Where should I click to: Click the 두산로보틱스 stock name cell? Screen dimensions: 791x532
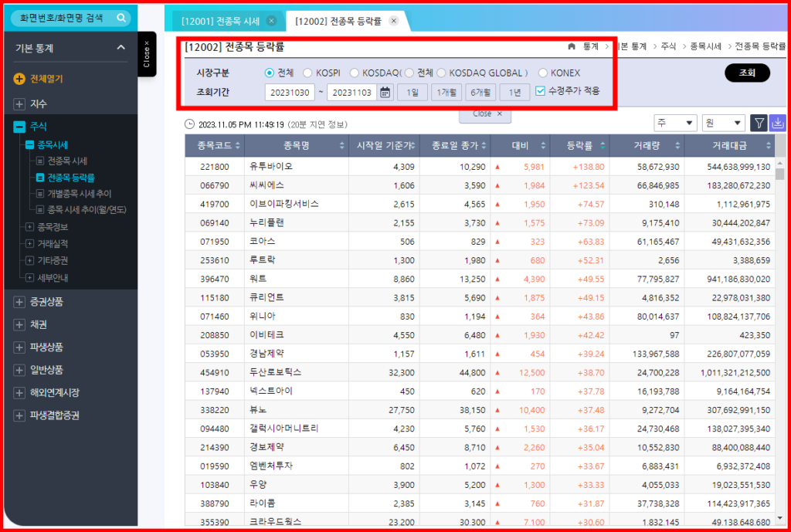pos(296,373)
